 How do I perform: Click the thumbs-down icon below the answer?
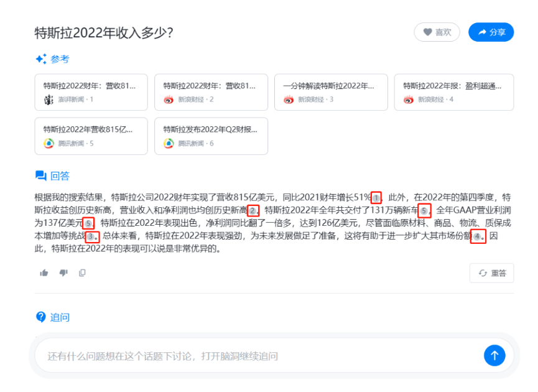click(x=63, y=273)
